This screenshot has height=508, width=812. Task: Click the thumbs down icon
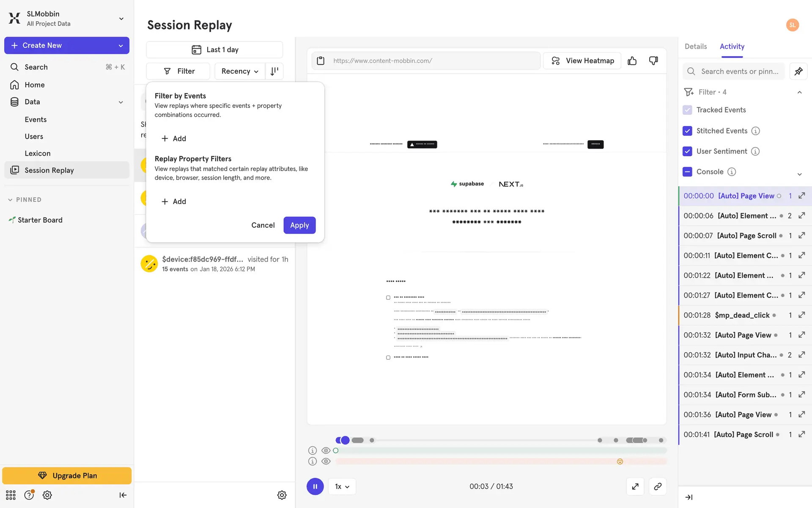pyautogui.click(x=653, y=61)
